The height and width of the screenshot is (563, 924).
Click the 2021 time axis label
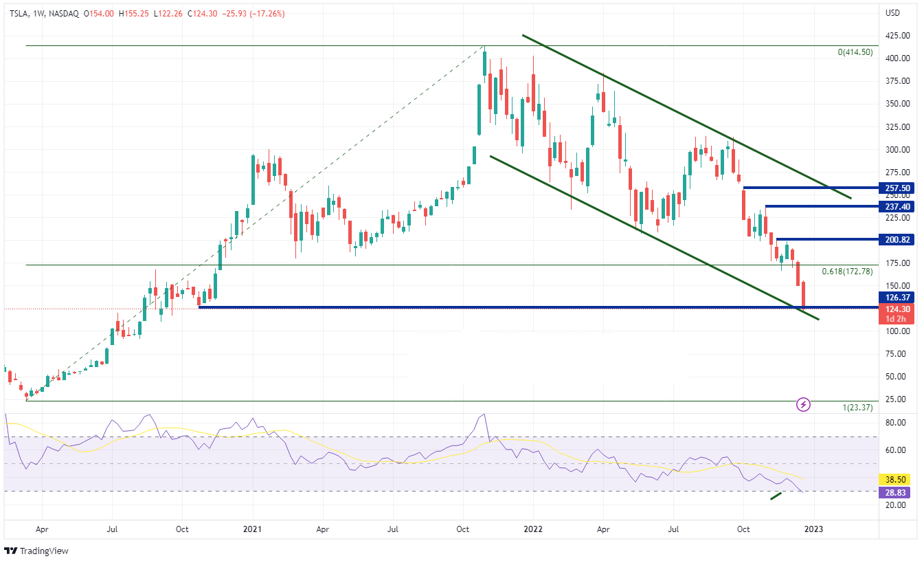click(253, 530)
